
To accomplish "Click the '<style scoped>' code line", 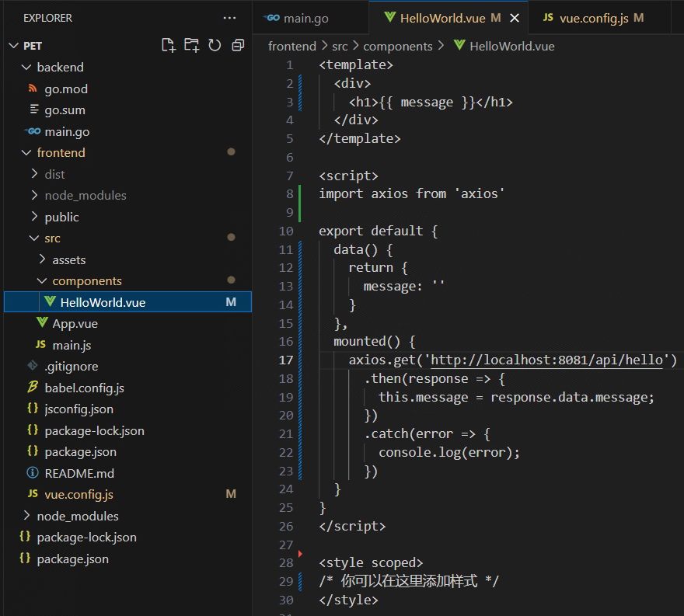I will point(371,562).
